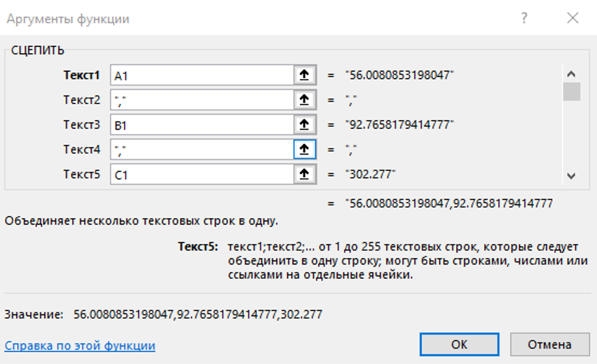Click the range picker icon for Текст4
This screenshot has width=597, height=364.
(303, 149)
